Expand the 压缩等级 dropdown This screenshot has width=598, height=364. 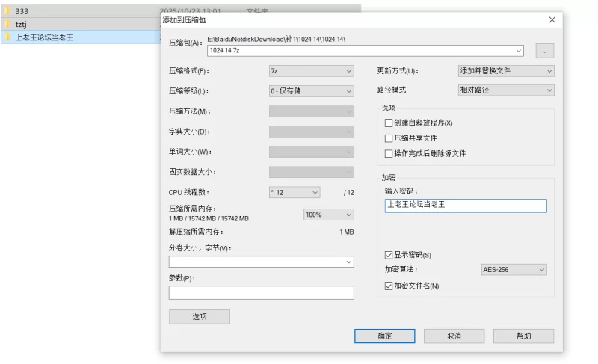coord(311,91)
